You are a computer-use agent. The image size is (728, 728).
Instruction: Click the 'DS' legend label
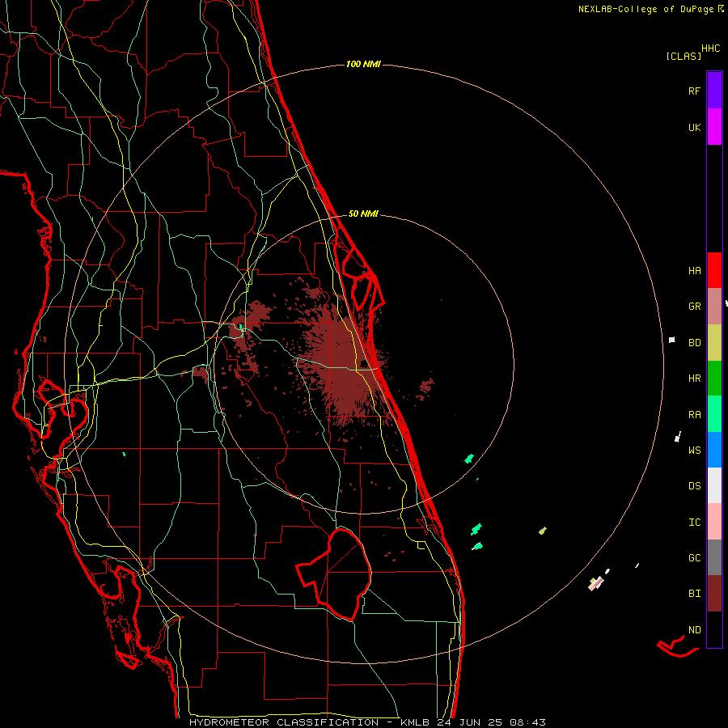694,486
